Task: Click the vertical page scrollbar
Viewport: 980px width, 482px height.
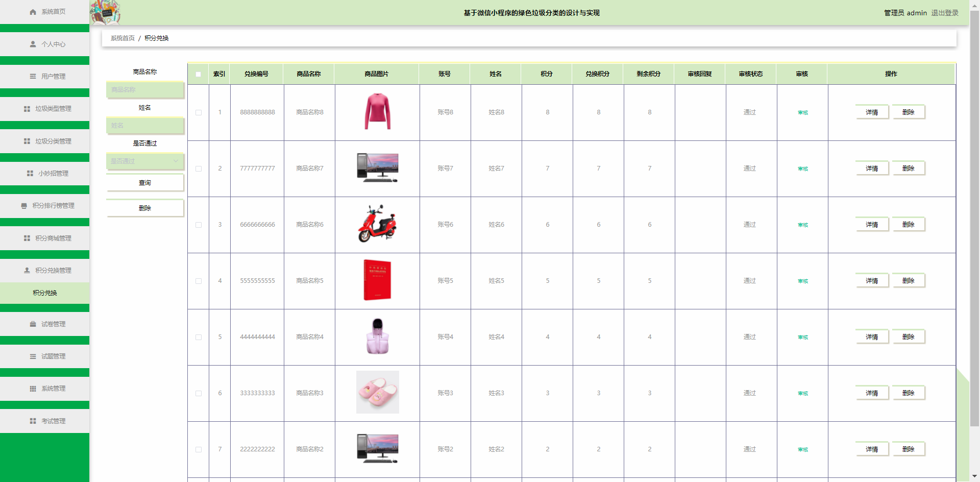Action: tap(974, 204)
